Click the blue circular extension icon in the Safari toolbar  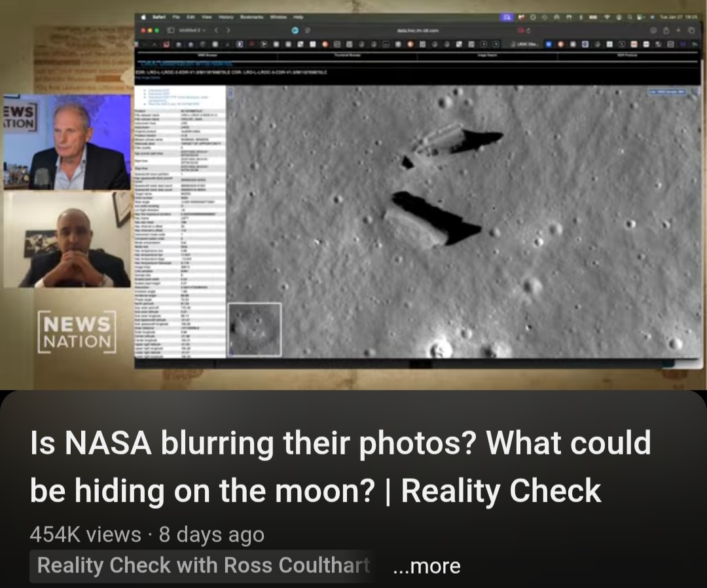tap(295, 30)
